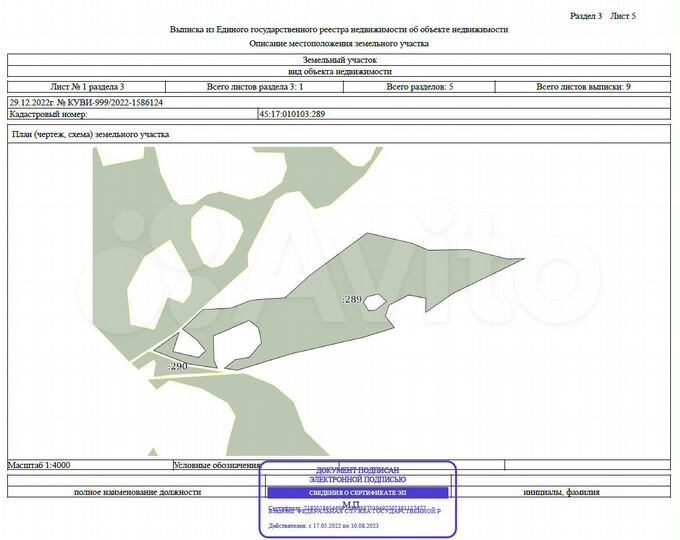Click the Масштаб 1:4000 scale cell

point(39,465)
